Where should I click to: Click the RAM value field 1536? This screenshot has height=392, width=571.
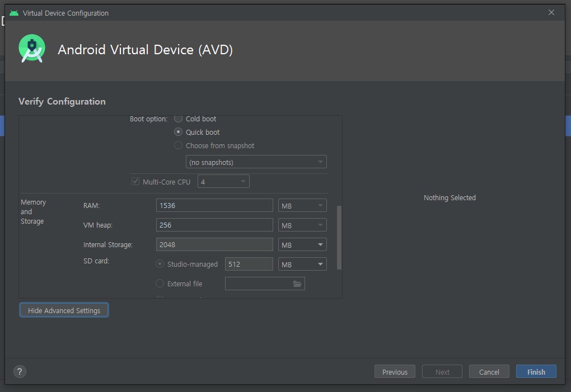(x=214, y=205)
